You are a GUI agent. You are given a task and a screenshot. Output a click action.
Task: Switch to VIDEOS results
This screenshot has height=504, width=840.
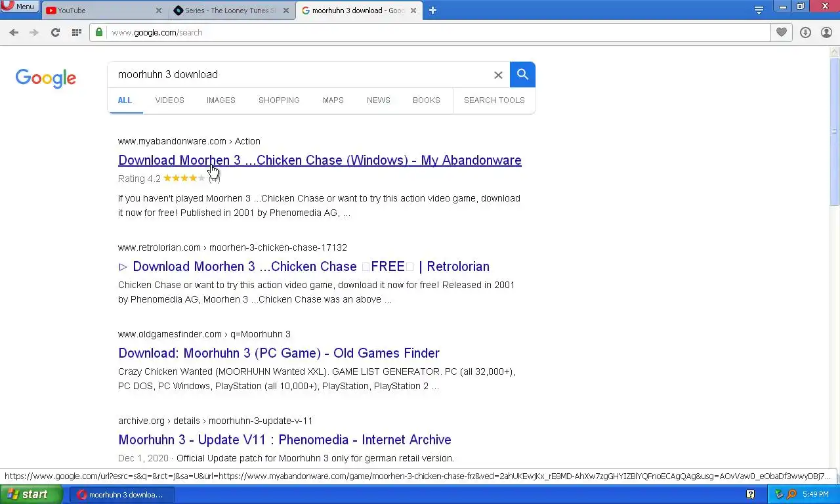pos(169,100)
